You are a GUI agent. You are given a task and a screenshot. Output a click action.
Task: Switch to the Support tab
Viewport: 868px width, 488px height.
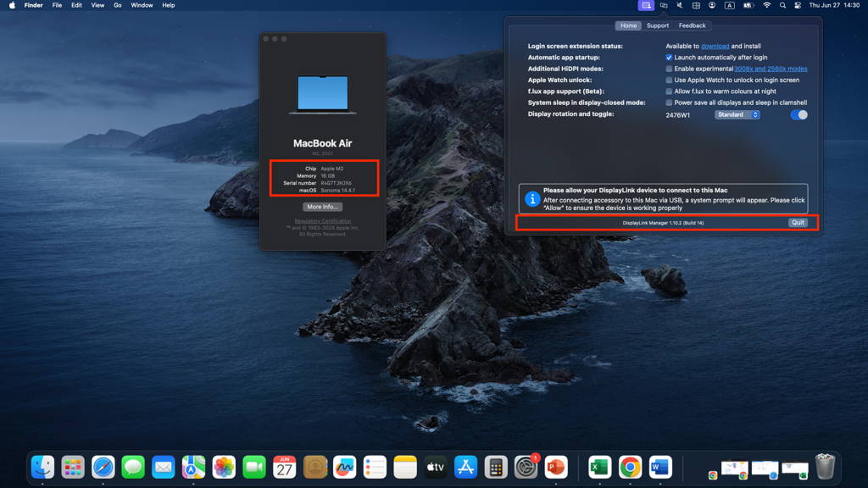pos(658,25)
